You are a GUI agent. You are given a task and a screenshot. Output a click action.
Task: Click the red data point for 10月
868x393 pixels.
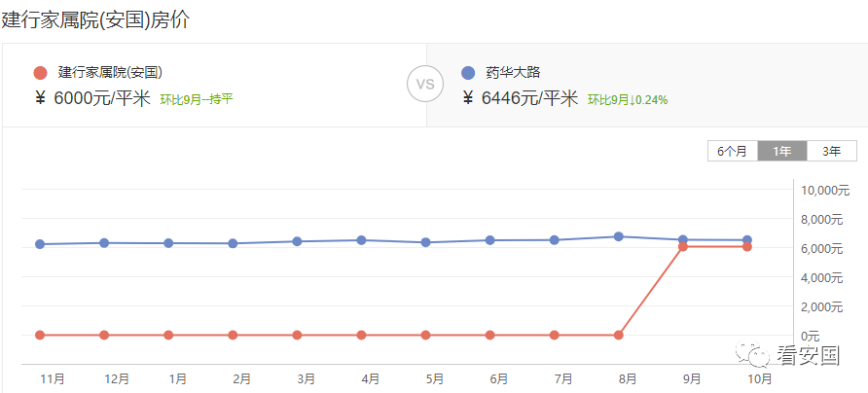(x=746, y=246)
